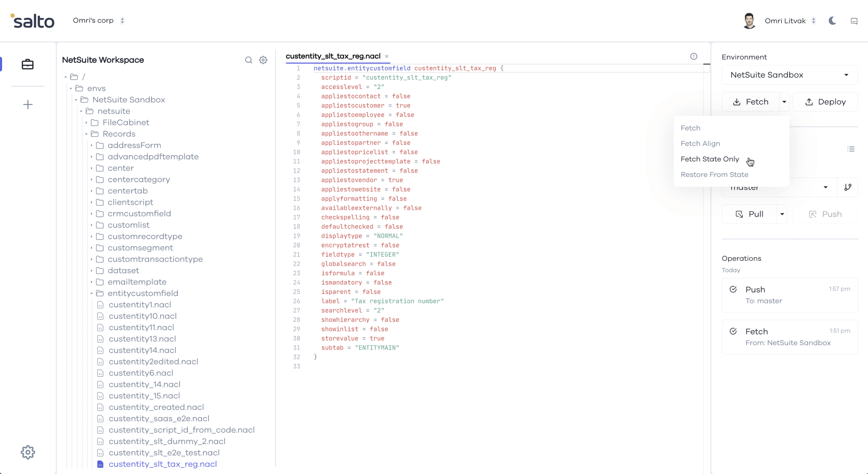
Task: Click the Salto logo
Action: coord(32,21)
